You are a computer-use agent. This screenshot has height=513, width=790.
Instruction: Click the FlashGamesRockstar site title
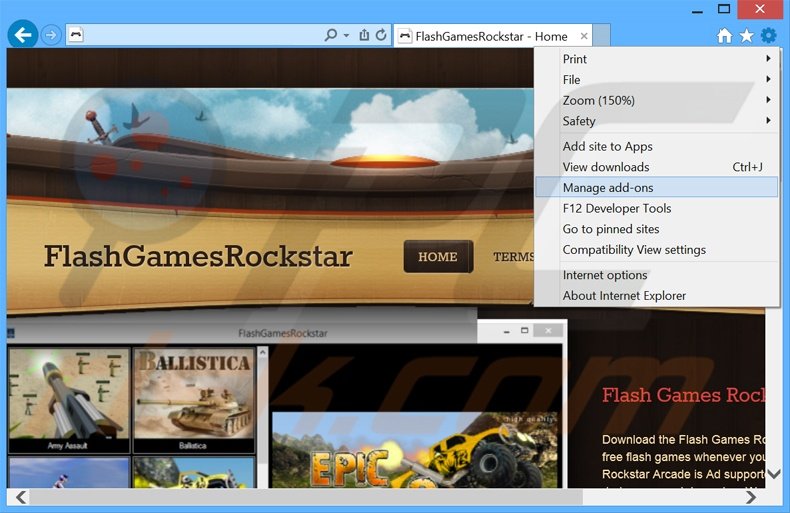pos(198,256)
